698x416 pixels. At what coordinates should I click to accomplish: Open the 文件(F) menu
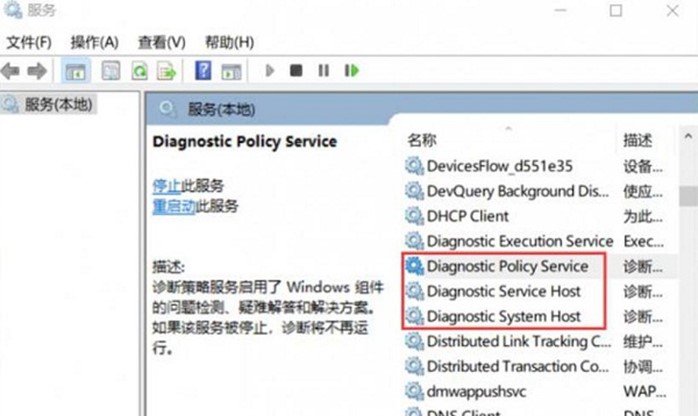pyautogui.click(x=29, y=42)
